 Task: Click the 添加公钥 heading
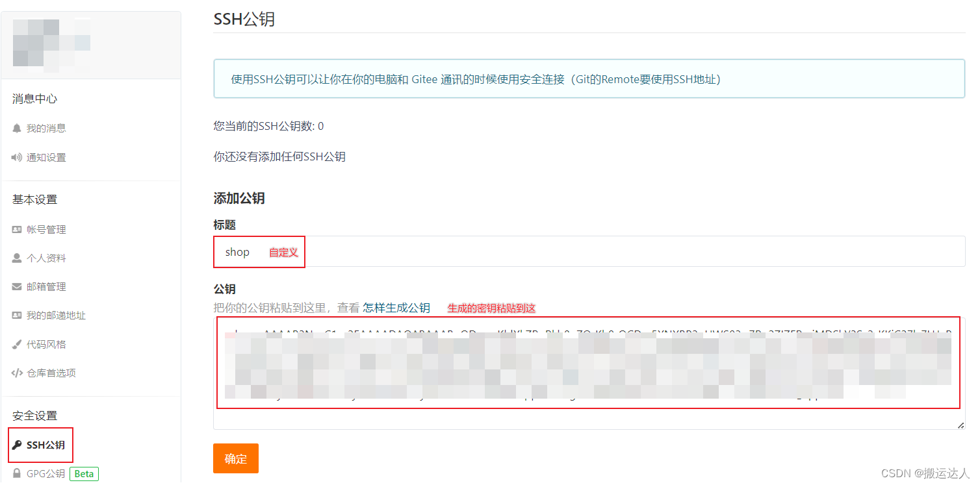point(239,199)
